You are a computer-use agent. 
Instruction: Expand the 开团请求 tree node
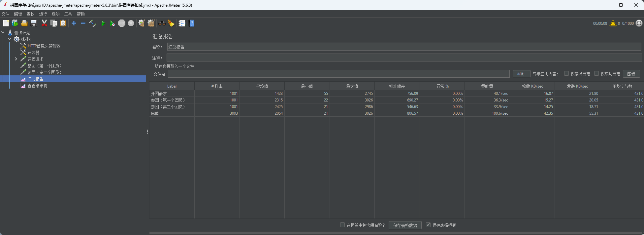16,59
